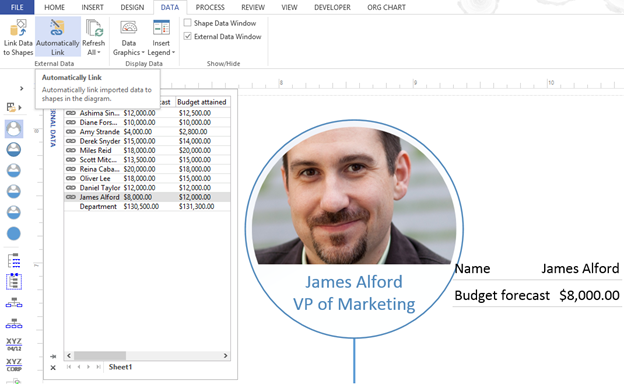
Task: Go to previous sheet tab arrow
Action: point(79,367)
